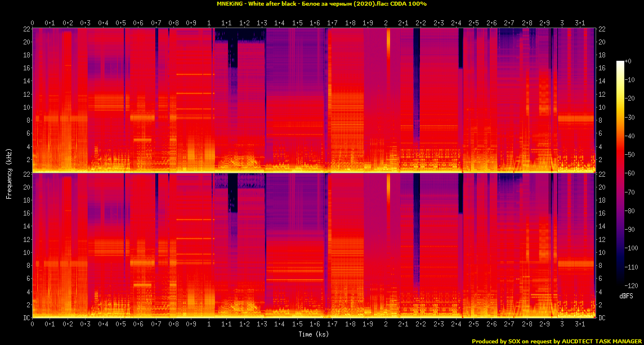Click the "-110" value on the dBFS scale

point(630,267)
